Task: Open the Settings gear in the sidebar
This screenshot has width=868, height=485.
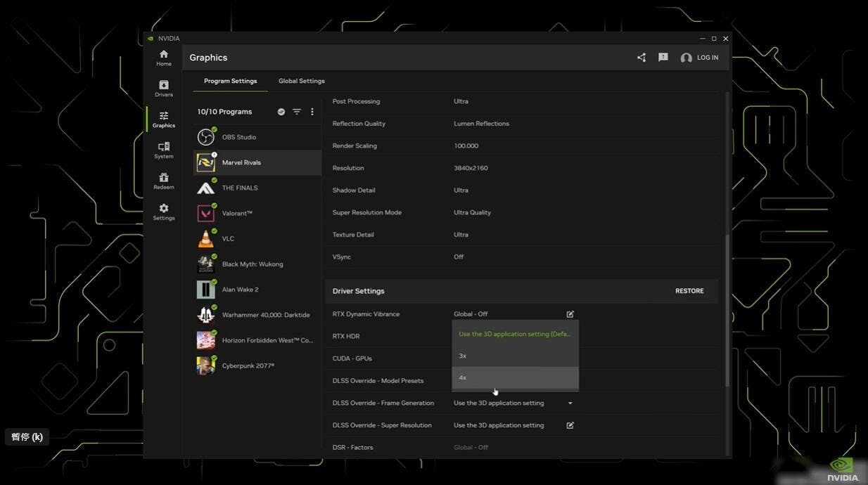Action: pos(164,212)
